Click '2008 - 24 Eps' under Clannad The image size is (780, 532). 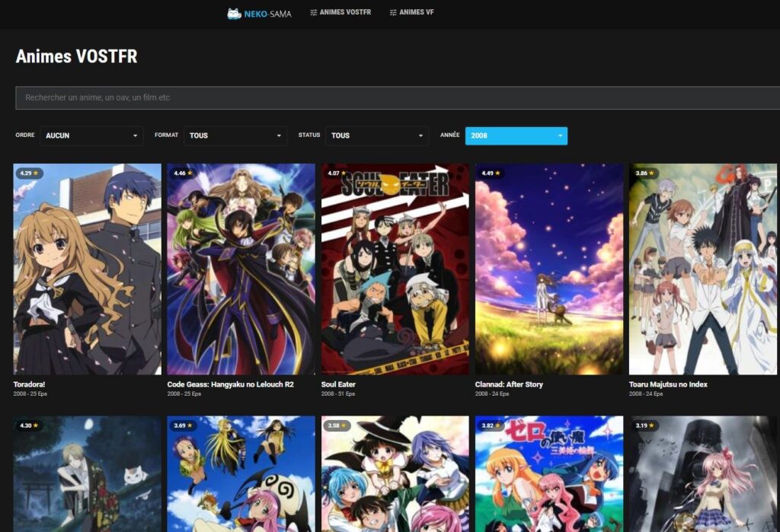click(x=492, y=393)
